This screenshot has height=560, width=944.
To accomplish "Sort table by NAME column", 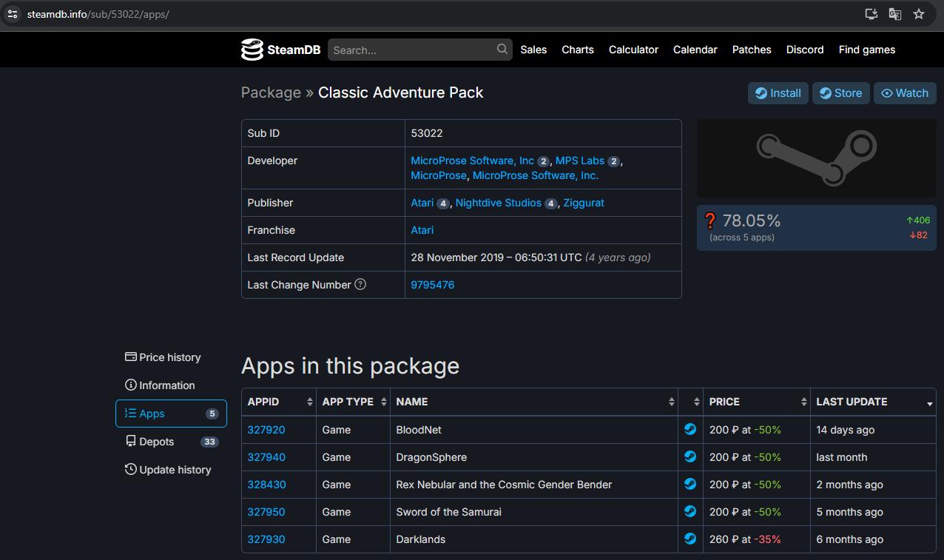I will tap(534, 402).
